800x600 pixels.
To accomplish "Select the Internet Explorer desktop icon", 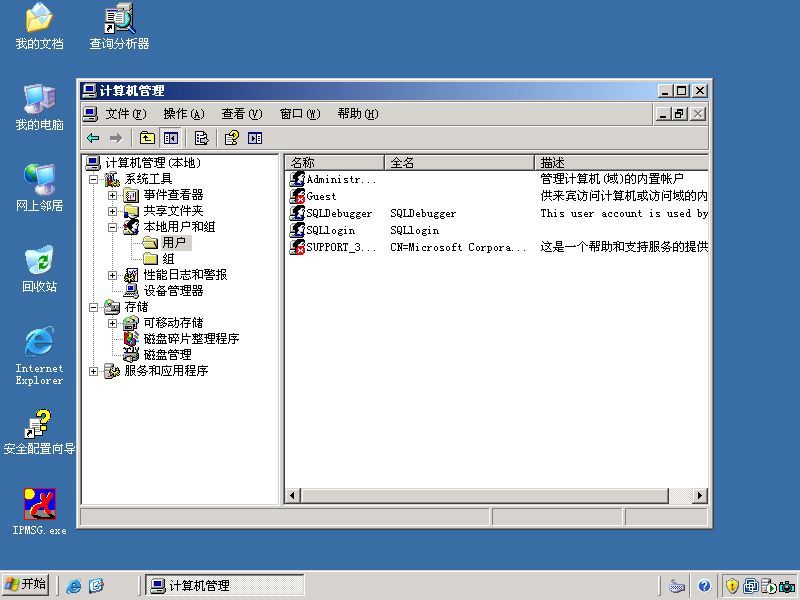I will pyautogui.click(x=39, y=356).
